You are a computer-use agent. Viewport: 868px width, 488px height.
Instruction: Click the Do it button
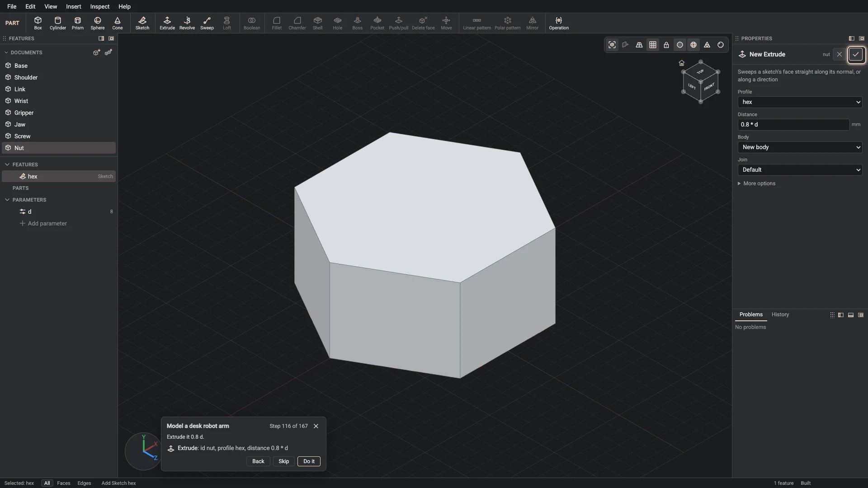pyautogui.click(x=309, y=461)
